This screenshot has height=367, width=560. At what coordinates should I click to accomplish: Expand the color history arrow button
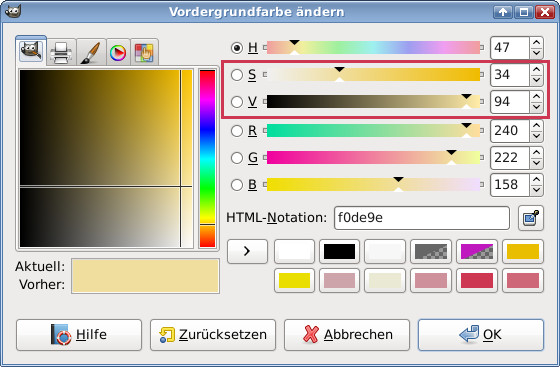[x=247, y=251]
